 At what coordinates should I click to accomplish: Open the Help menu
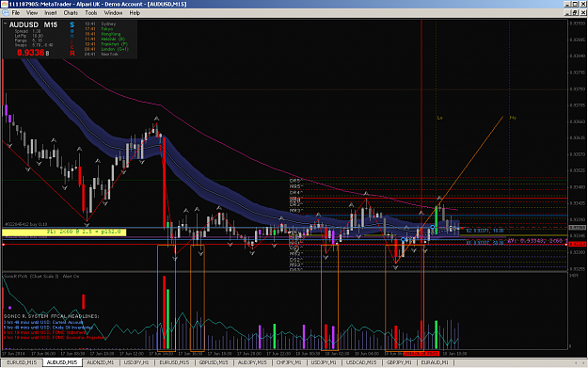135,13
